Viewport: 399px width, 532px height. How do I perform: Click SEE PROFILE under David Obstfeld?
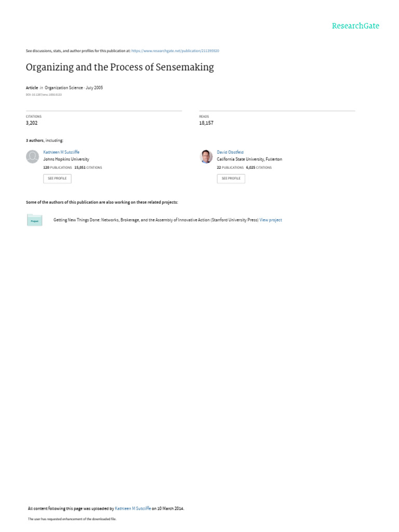pyautogui.click(x=231, y=179)
